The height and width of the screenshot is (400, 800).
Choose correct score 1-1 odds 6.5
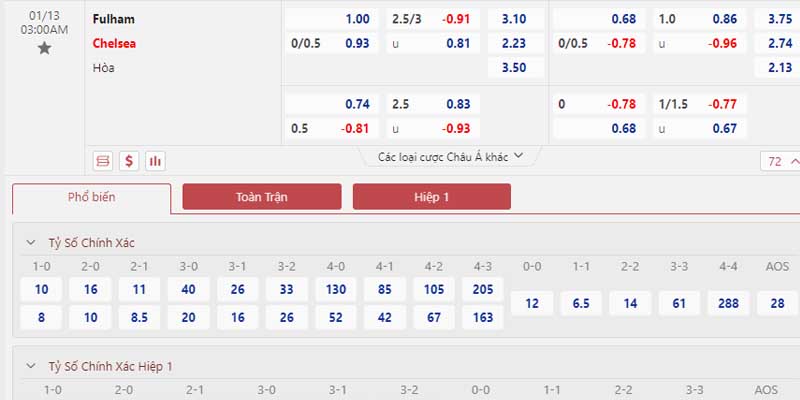pyautogui.click(x=581, y=304)
